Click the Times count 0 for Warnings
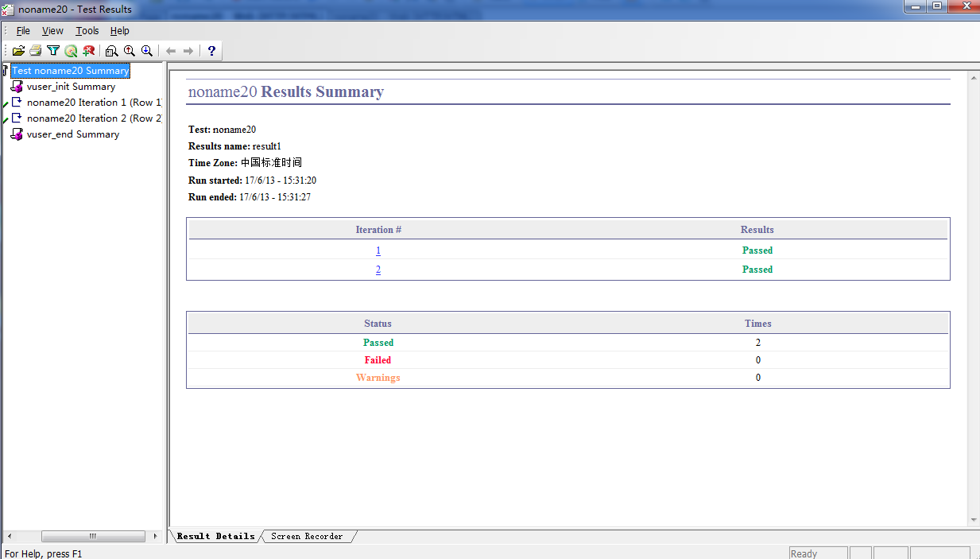 tap(758, 378)
